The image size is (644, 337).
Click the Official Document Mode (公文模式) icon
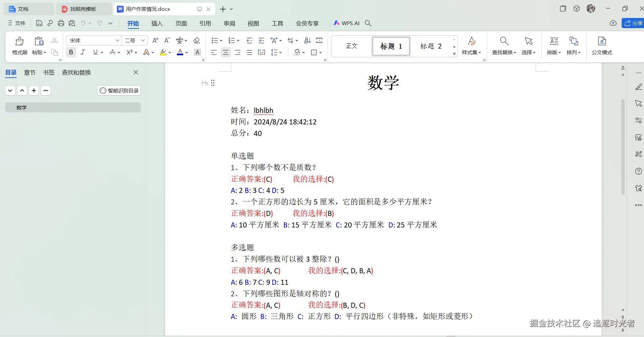(x=602, y=45)
